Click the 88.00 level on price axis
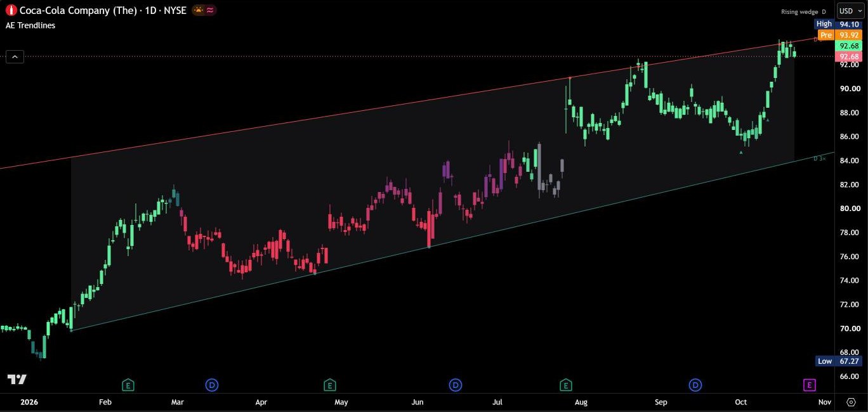This screenshot has height=412, width=868. coord(850,113)
